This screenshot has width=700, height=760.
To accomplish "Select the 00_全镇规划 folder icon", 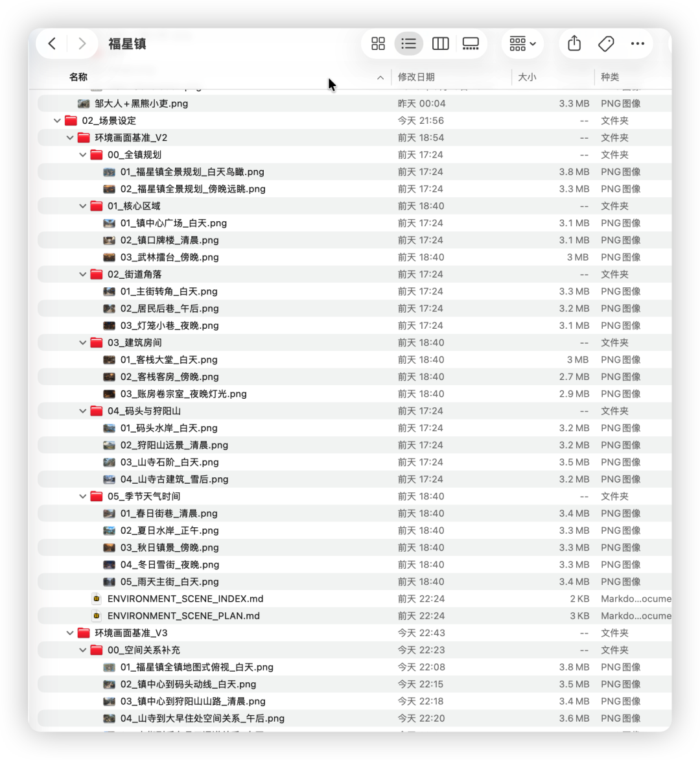I will 97,154.
